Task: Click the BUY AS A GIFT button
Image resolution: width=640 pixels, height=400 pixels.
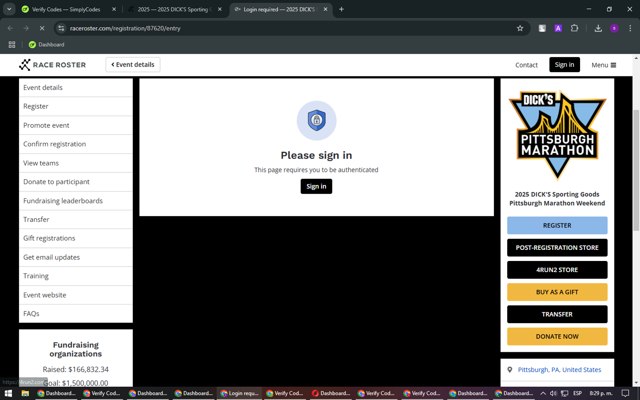Action: click(557, 292)
